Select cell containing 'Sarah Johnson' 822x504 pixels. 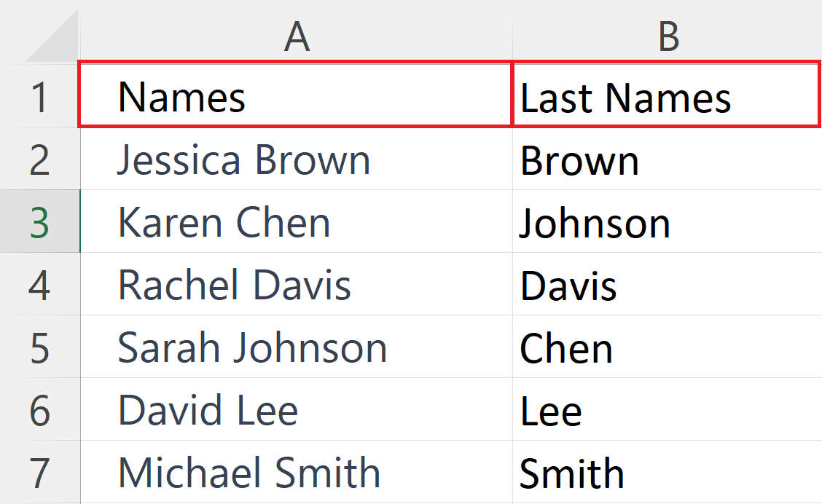pos(296,347)
